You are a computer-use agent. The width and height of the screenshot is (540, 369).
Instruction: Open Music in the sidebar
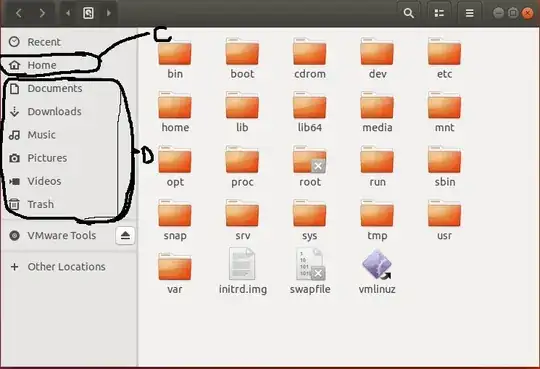[x=69, y=135]
